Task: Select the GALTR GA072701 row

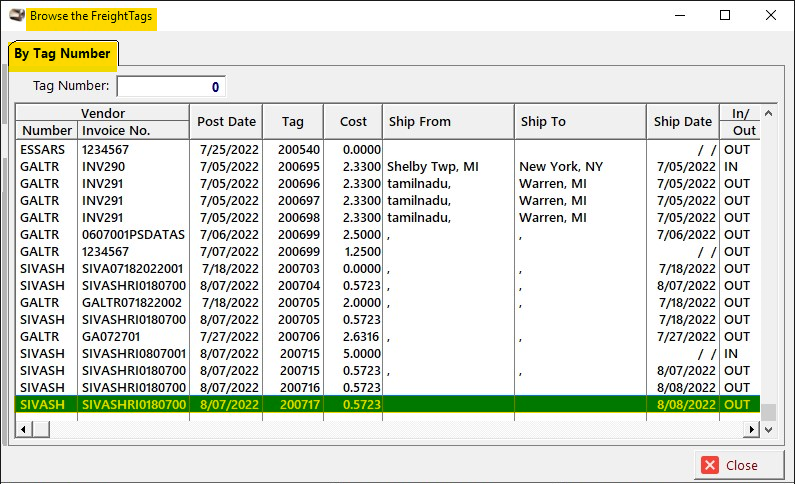Action: (388, 337)
